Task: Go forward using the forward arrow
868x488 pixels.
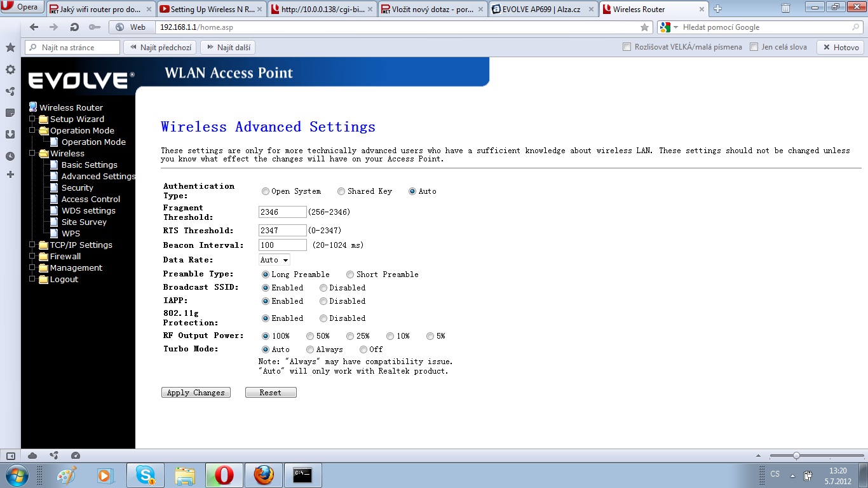Action: tap(54, 27)
